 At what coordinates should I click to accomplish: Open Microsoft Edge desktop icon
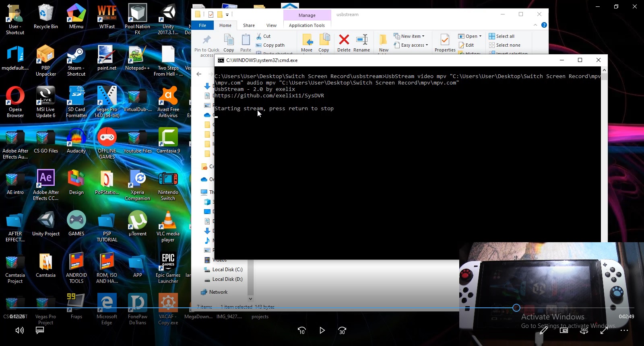(107, 309)
